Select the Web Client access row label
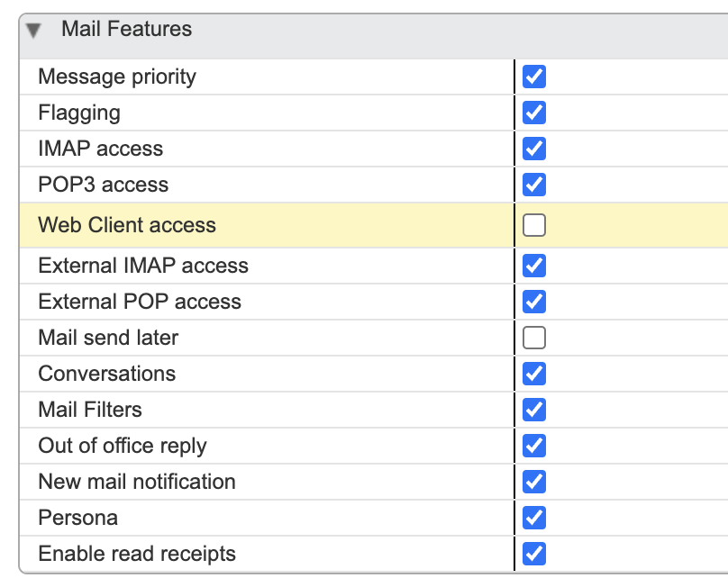The image size is (728, 587). [x=127, y=225]
